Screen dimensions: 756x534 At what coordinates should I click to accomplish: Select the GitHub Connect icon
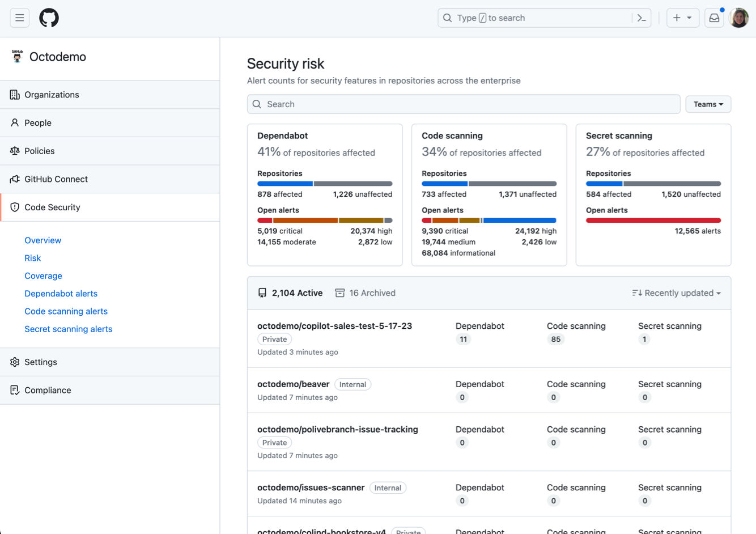14,179
